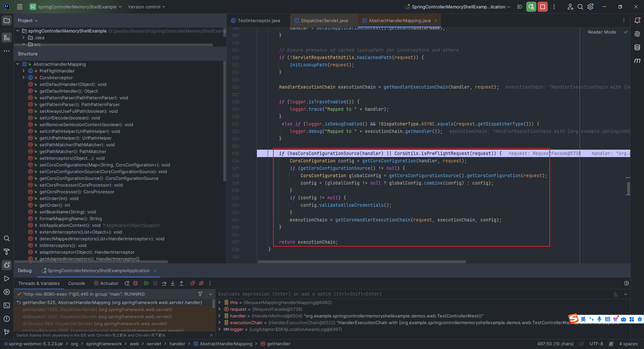Image resolution: width=644 pixels, height=349 pixels.
Task: Open the Project tool window icon
Action: [x=7, y=20]
